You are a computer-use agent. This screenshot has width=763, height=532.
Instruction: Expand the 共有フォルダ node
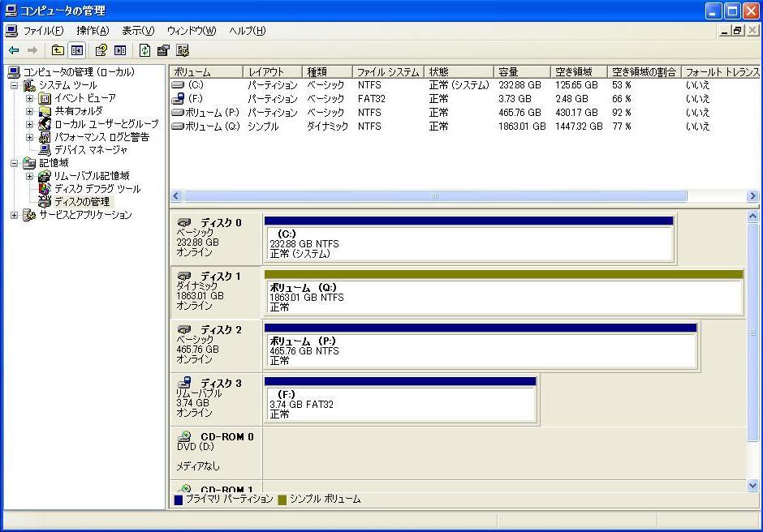pyautogui.click(x=30, y=111)
